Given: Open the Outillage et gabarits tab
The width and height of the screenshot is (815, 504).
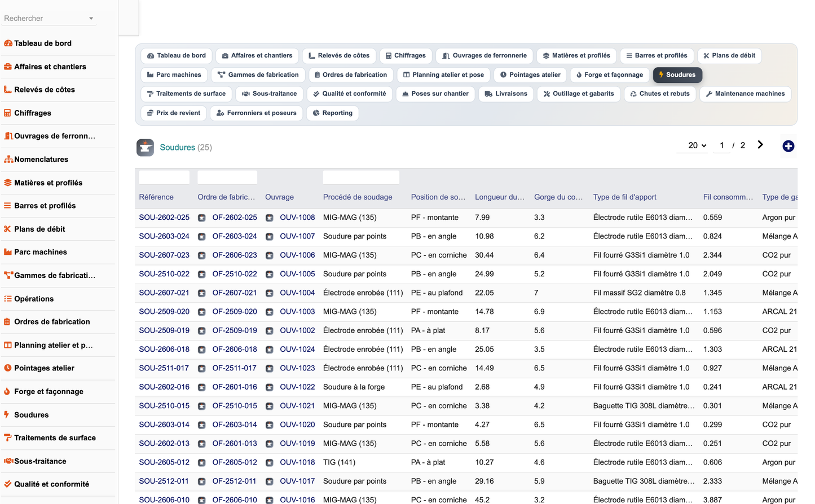Looking at the screenshot, I should (x=579, y=94).
